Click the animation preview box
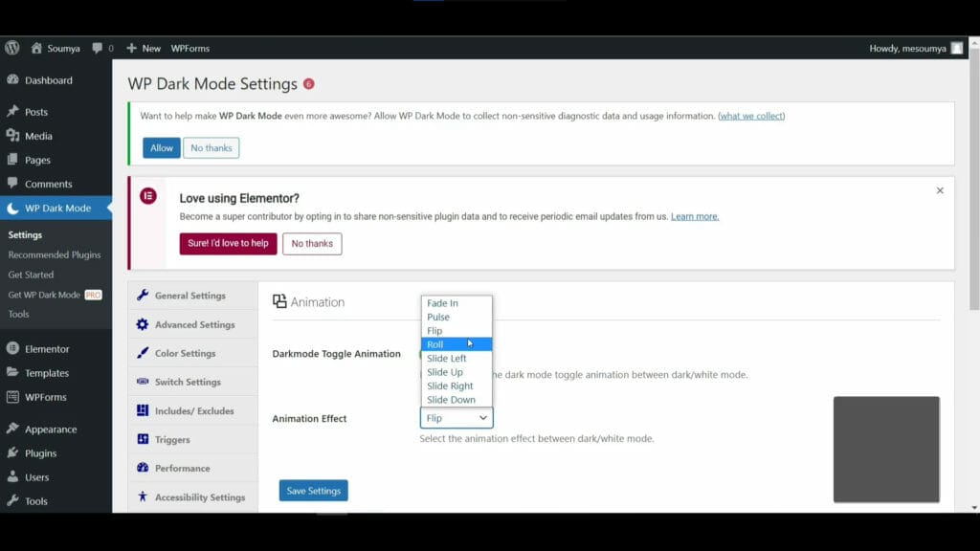The image size is (980, 551). 886,450
